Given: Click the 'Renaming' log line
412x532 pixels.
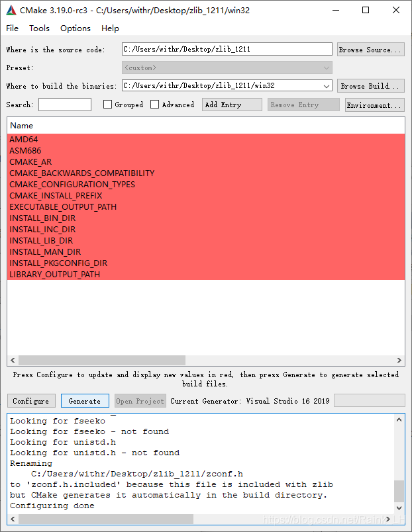Looking at the screenshot, I should (31, 463).
